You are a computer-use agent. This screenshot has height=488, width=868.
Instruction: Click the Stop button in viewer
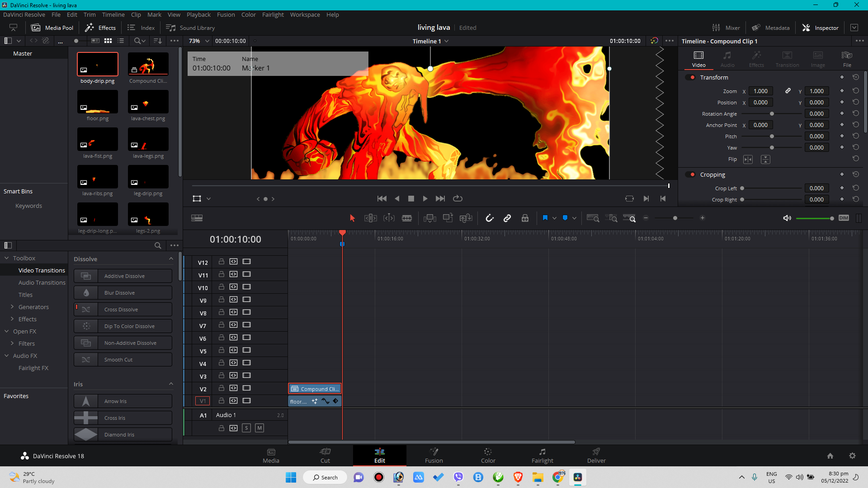click(411, 199)
